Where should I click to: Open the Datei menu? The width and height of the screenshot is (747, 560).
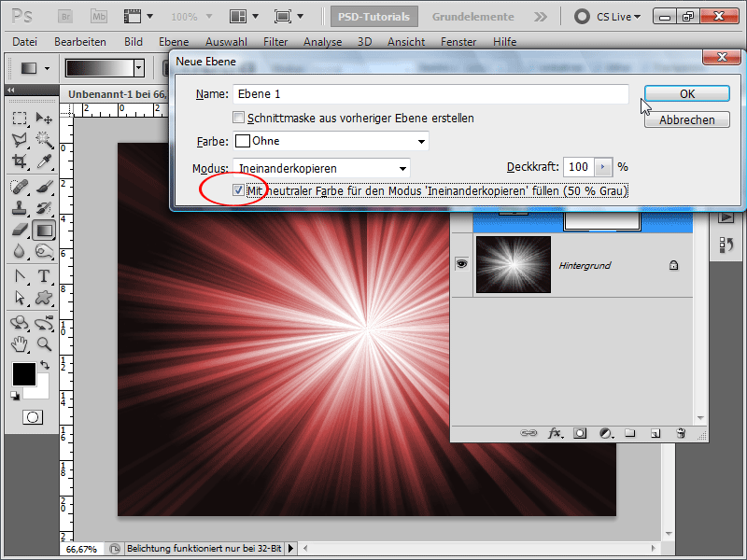(24, 42)
